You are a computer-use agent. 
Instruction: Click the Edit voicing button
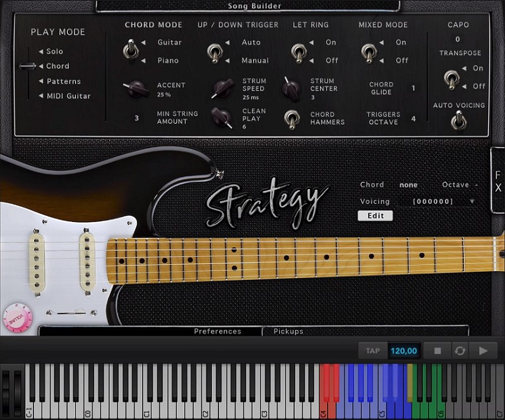pyautogui.click(x=375, y=215)
